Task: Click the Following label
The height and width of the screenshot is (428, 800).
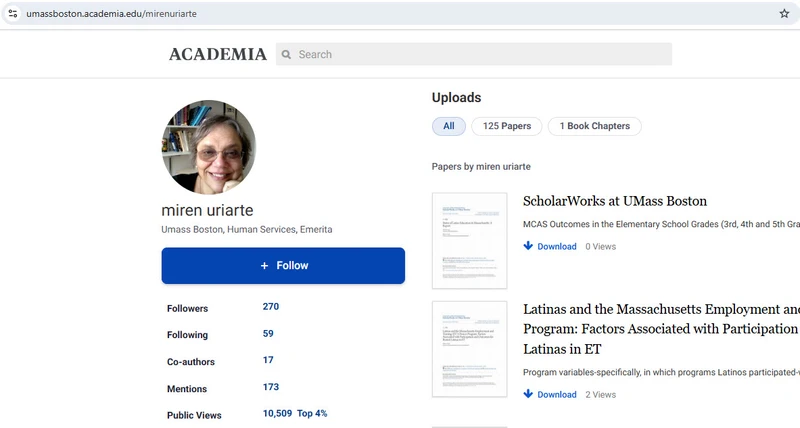Action: pyautogui.click(x=187, y=335)
